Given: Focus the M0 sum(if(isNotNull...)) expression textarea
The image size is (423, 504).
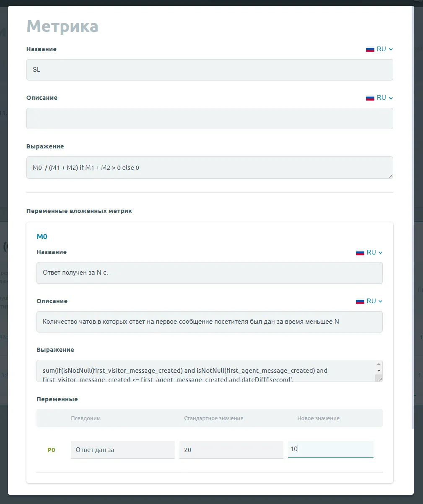Looking at the screenshot, I should 205,371.
